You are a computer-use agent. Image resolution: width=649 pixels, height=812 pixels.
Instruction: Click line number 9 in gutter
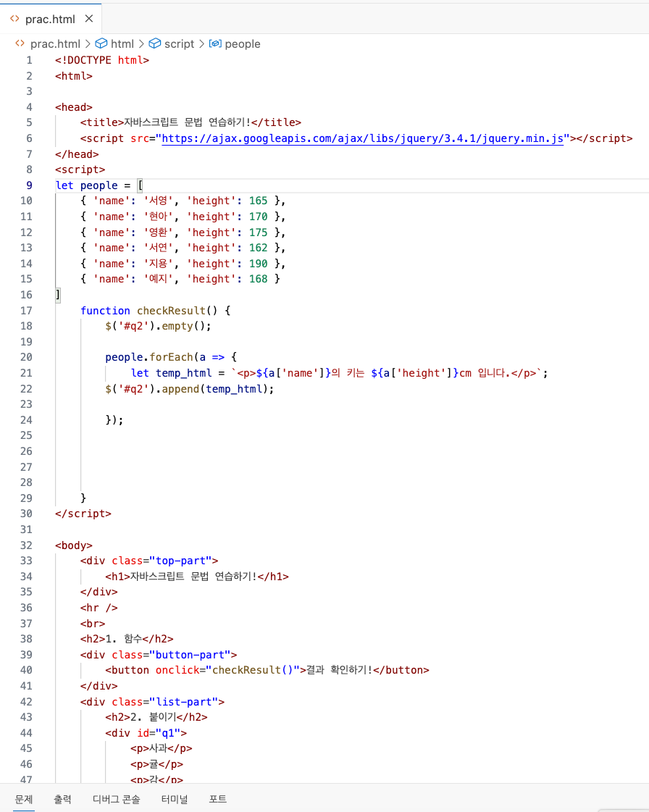coord(29,185)
